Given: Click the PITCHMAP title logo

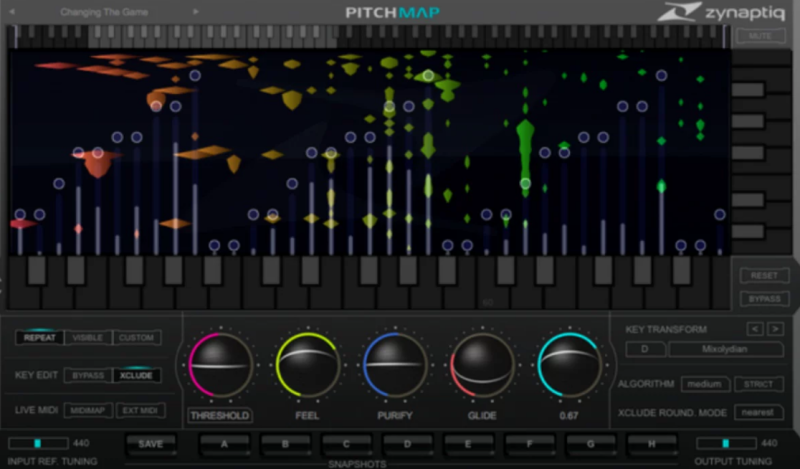Looking at the screenshot, I should point(393,12).
